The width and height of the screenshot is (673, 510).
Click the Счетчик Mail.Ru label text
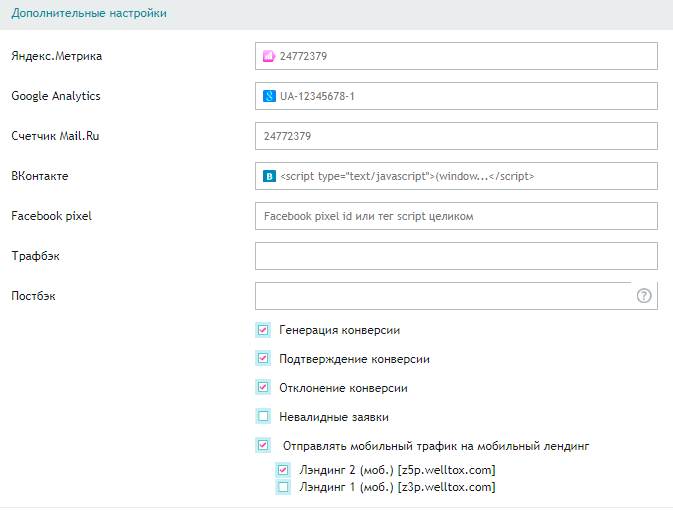click(55, 136)
